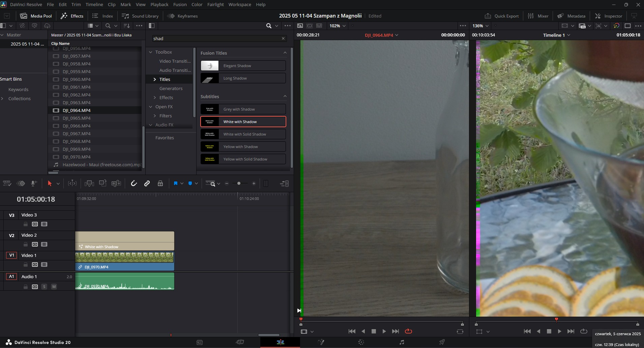Toggle the Position Lock icon

pos(160,183)
